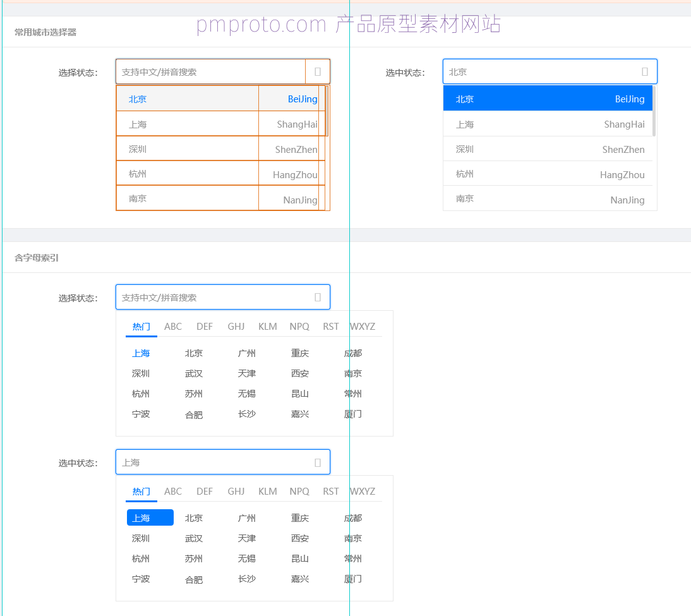The height and width of the screenshot is (616, 691).
Task: Click icon in 常用城市选择器 search box (选择状态)
Action: (x=318, y=72)
